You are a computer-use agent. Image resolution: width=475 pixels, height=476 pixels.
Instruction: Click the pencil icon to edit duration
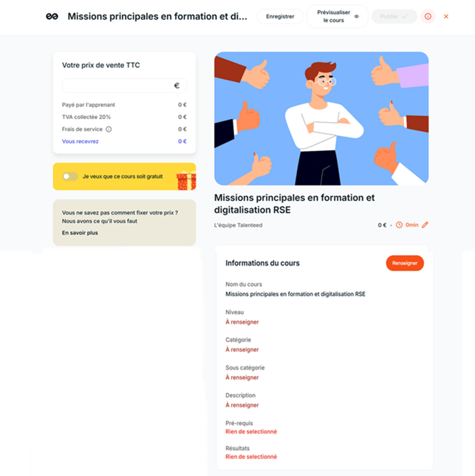(425, 225)
